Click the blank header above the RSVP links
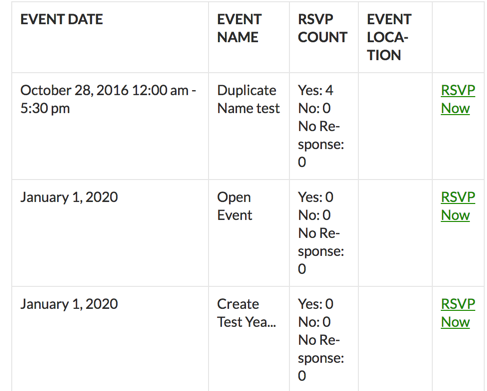487x391 pixels. (x=458, y=37)
